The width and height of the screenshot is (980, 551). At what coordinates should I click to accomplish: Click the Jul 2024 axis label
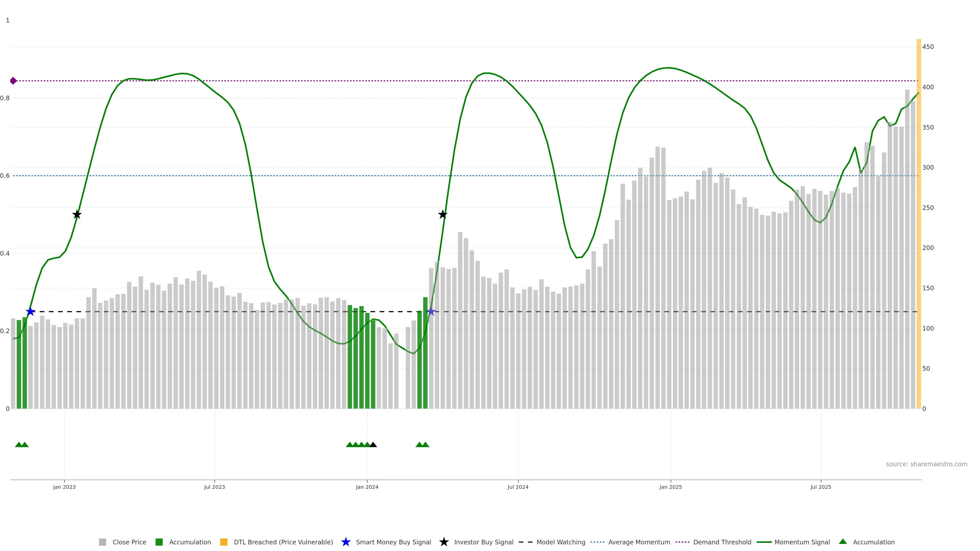518,487
